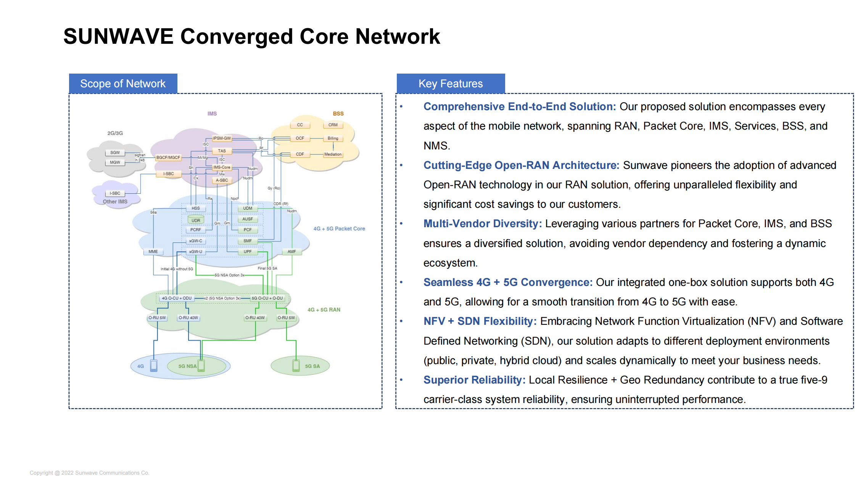Toggle the PCRF node selection

click(196, 230)
